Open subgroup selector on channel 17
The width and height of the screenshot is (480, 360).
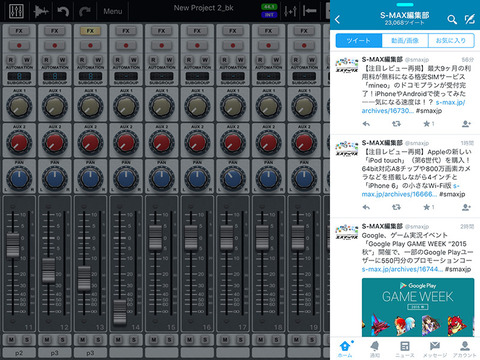point(233,76)
